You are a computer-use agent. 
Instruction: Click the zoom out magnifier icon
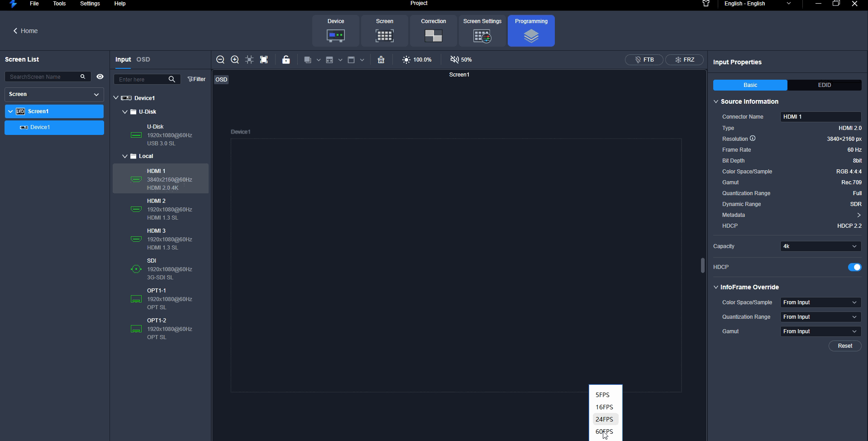tap(220, 60)
